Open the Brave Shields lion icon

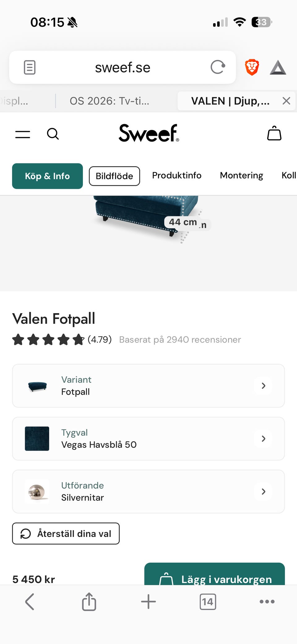tap(252, 67)
